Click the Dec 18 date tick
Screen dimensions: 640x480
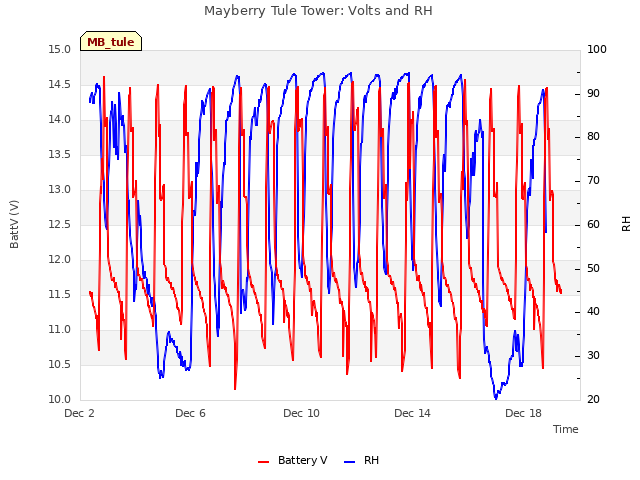(x=523, y=413)
